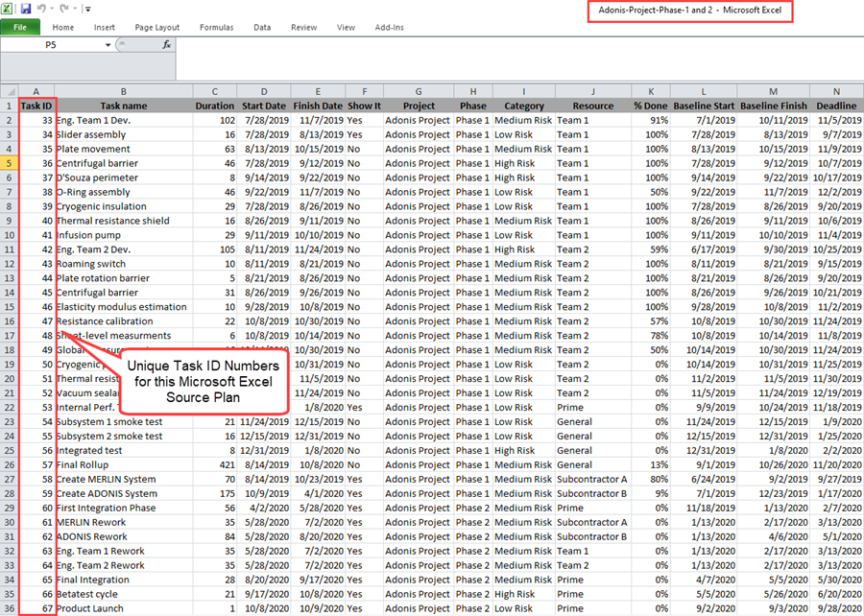Select row 5 by its header
The image size is (864, 616).
coord(8,163)
